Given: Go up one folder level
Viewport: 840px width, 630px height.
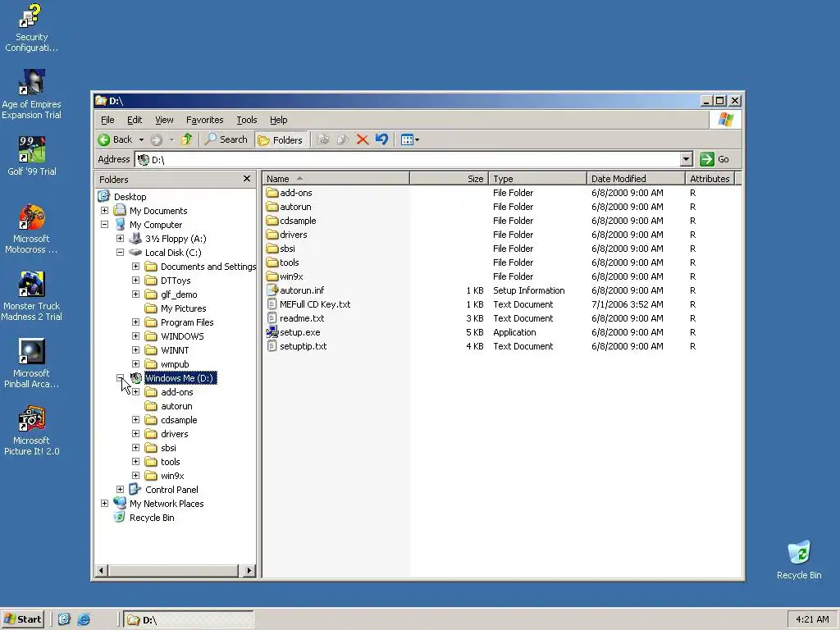Looking at the screenshot, I should click(186, 139).
